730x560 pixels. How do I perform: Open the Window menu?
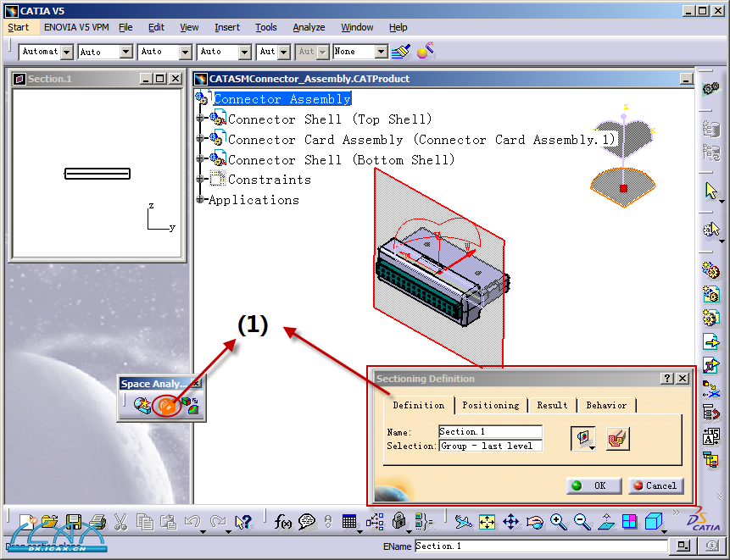tap(357, 27)
